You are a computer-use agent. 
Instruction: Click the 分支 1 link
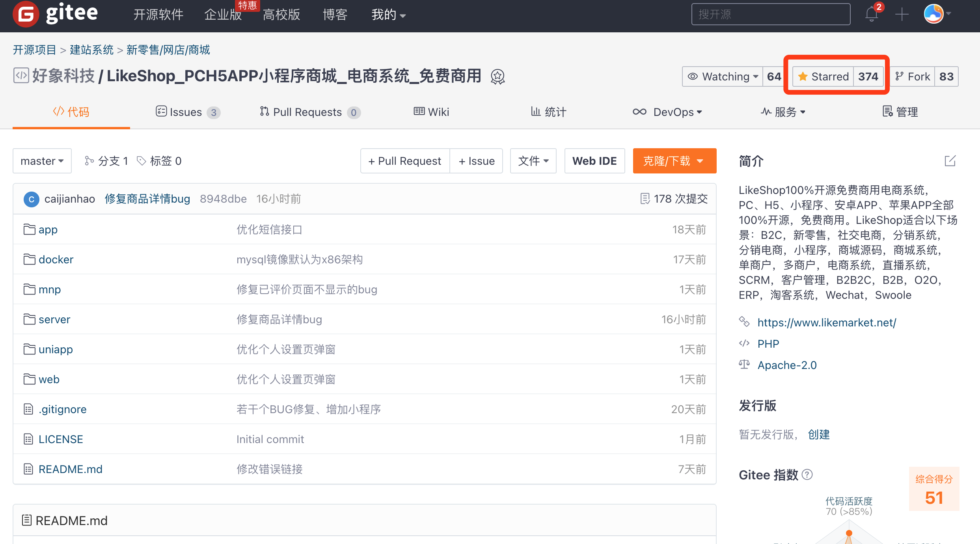click(x=106, y=161)
